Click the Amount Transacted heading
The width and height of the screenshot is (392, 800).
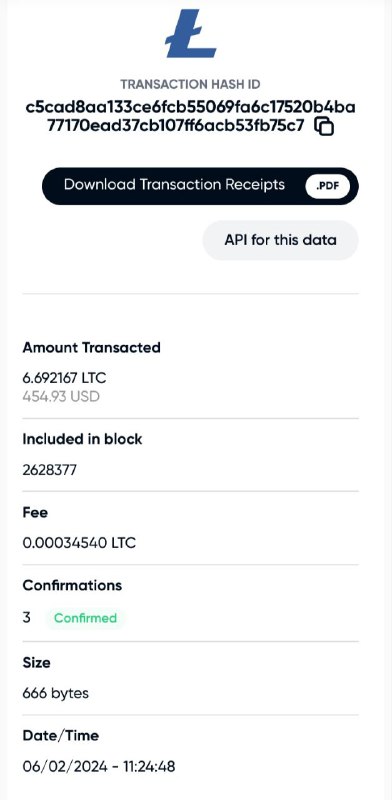pyautogui.click(x=91, y=347)
